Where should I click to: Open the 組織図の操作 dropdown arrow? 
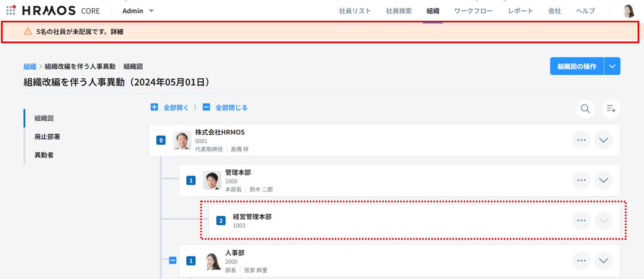coord(612,66)
